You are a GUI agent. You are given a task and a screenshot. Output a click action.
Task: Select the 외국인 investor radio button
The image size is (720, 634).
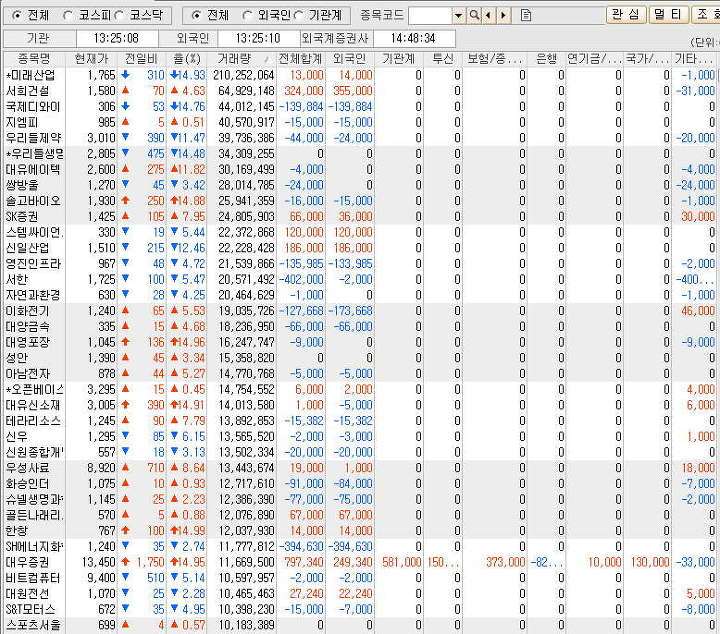click(247, 15)
